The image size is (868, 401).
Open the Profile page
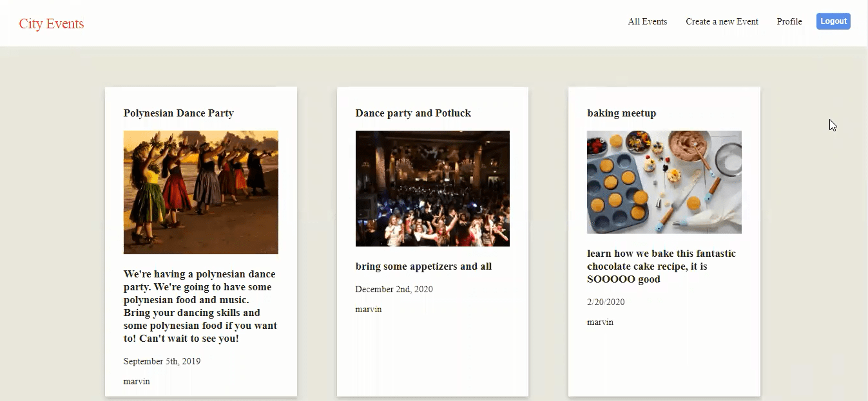tap(789, 21)
